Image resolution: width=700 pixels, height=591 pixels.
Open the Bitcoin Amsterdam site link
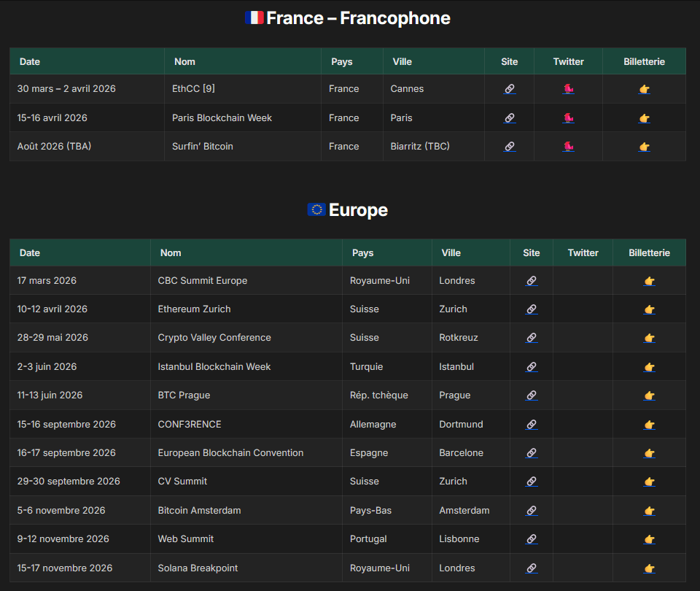point(531,510)
